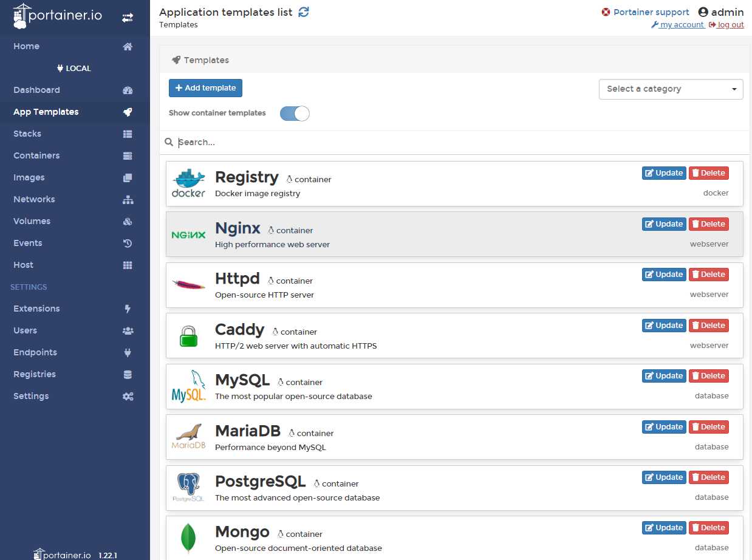Click the Apache feather logo of Httpd
Image resolution: width=752 pixels, height=560 pixels.
point(188,284)
